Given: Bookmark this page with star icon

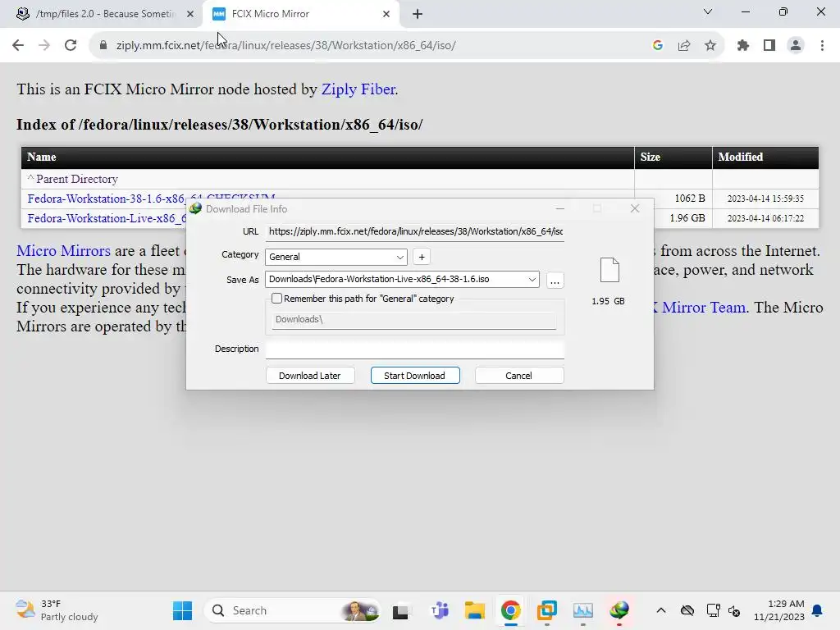Looking at the screenshot, I should point(710,46).
